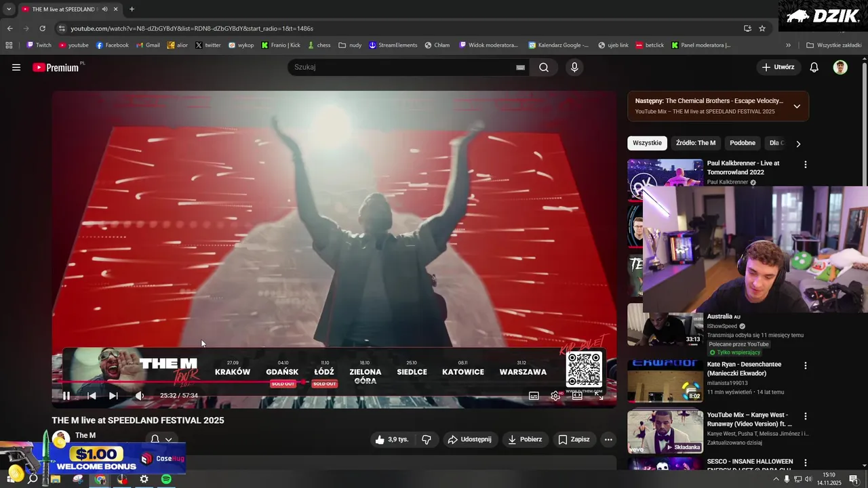Image resolution: width=868 pixels, height=488 pixels.
Task: Open options for Kate Ryan Desenchantee video
Action: 806,365
